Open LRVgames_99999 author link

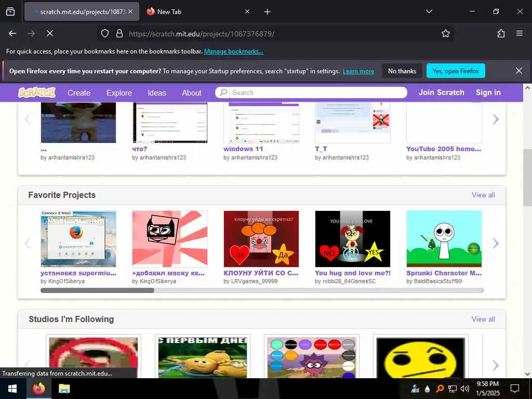pos(255,281)
